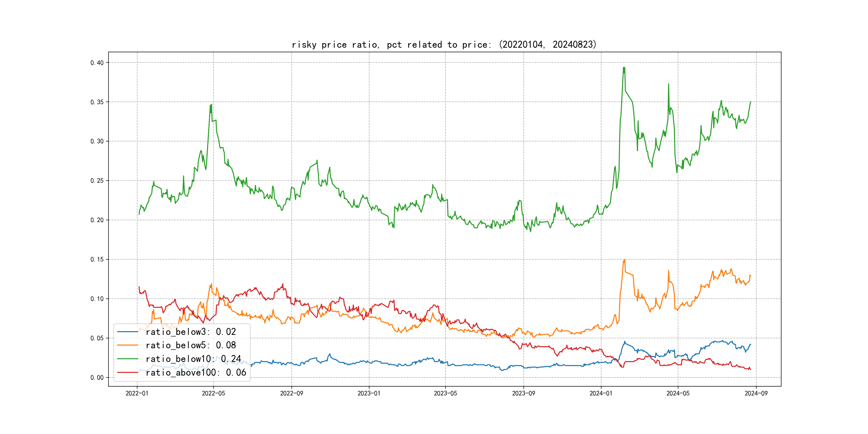Click the 0.40 y-axis tick label

pos(97,63)
